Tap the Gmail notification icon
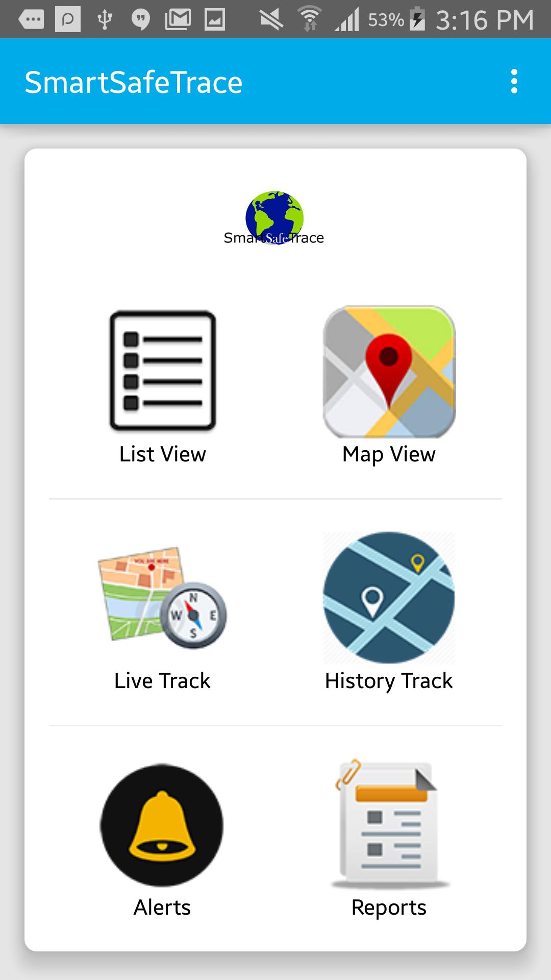This screenshot has width=551, height=980. 178,20
